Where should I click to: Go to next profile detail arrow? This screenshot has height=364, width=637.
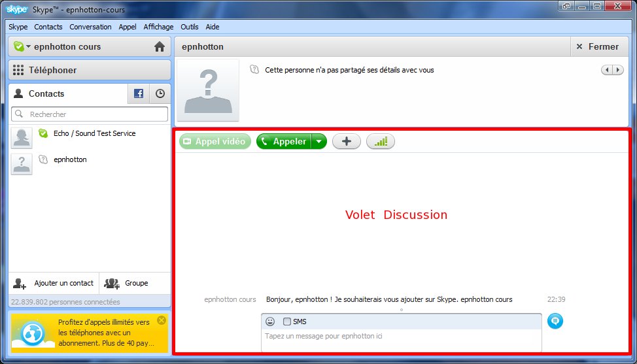(x=618, y=70)
